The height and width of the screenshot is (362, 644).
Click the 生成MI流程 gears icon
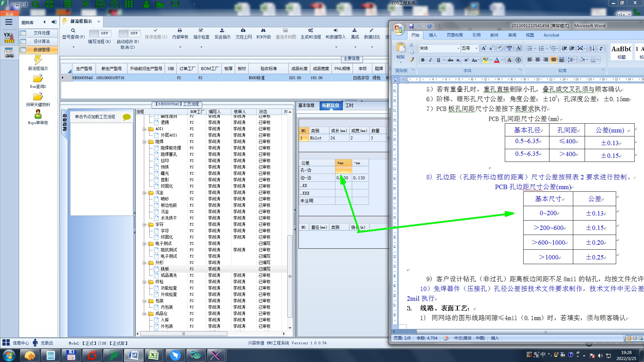tap(311, 31)
